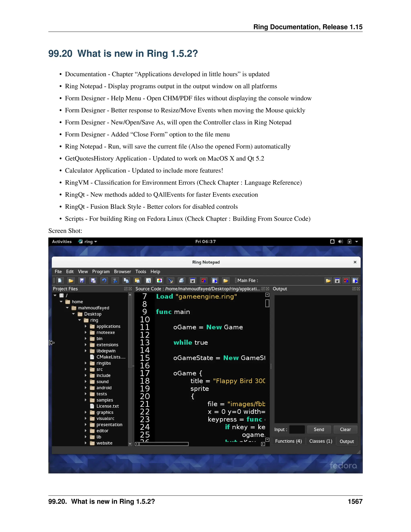Click the Undo toolbar icon
Image resolution: width=411 pixels, height=532 pixels.
click(x=104, y=280)
